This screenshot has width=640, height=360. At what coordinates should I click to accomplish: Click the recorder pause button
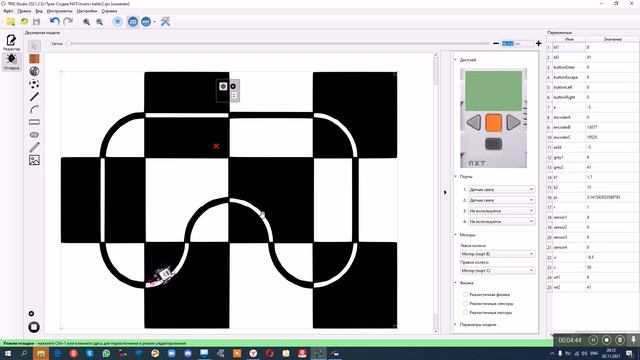(x=593, y=340)
